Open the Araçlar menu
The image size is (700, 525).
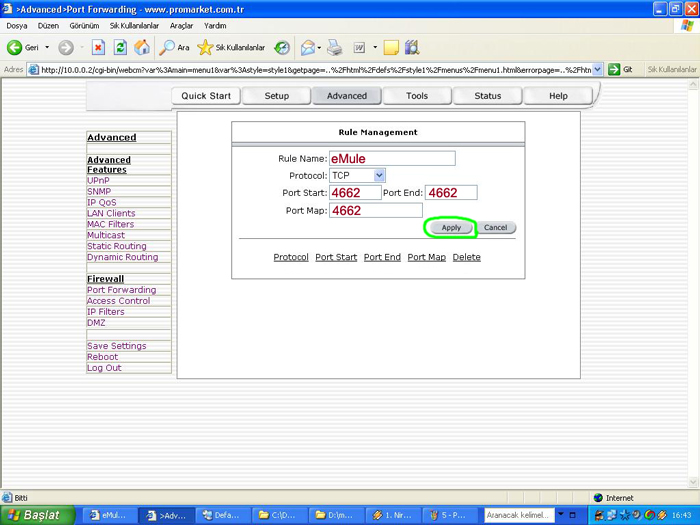pyautogui.click(x=181, y=26)
